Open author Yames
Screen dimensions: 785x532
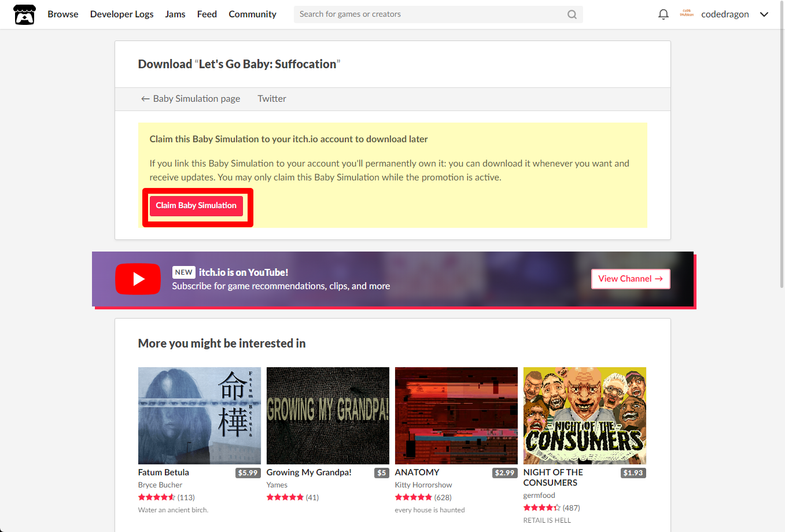tap(277, 485)
